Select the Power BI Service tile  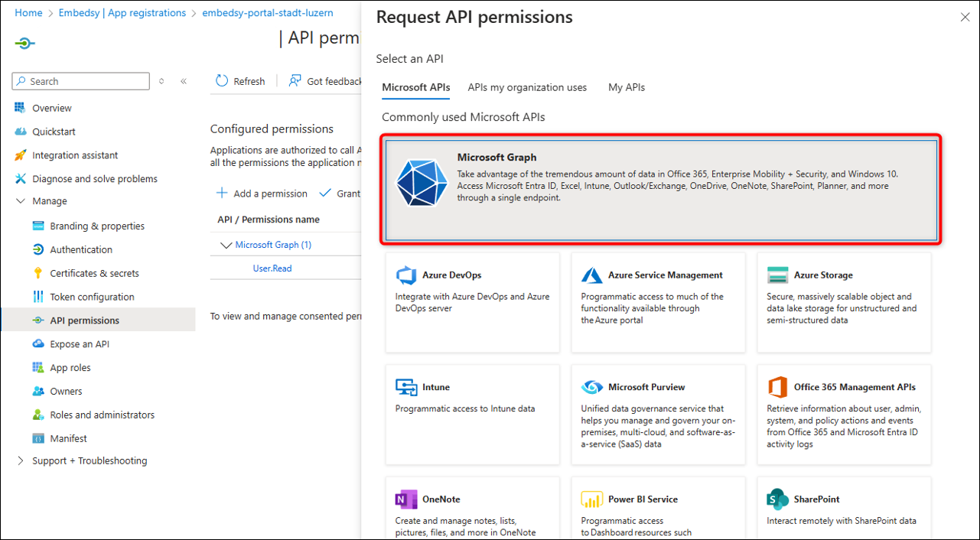(x=658, y=509)
